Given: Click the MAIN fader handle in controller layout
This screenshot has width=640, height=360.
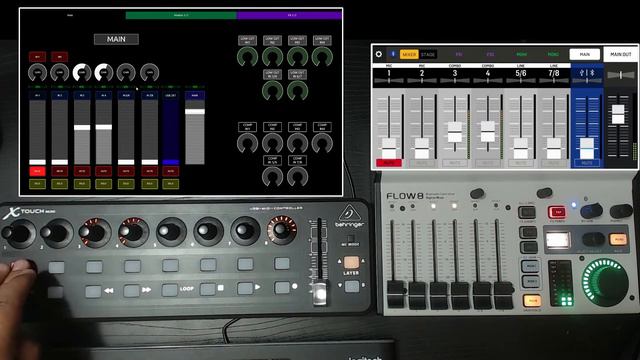Looking at the screenshot, I should tap(195, 111).
